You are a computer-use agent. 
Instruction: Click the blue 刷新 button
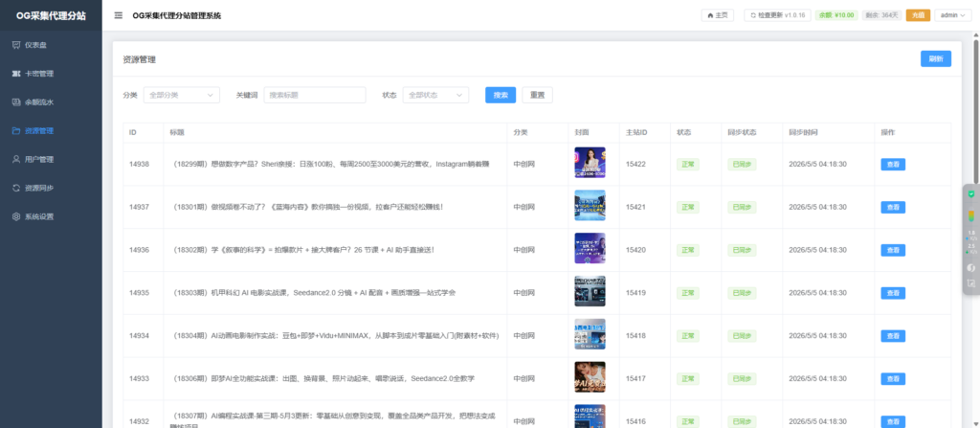936,59
